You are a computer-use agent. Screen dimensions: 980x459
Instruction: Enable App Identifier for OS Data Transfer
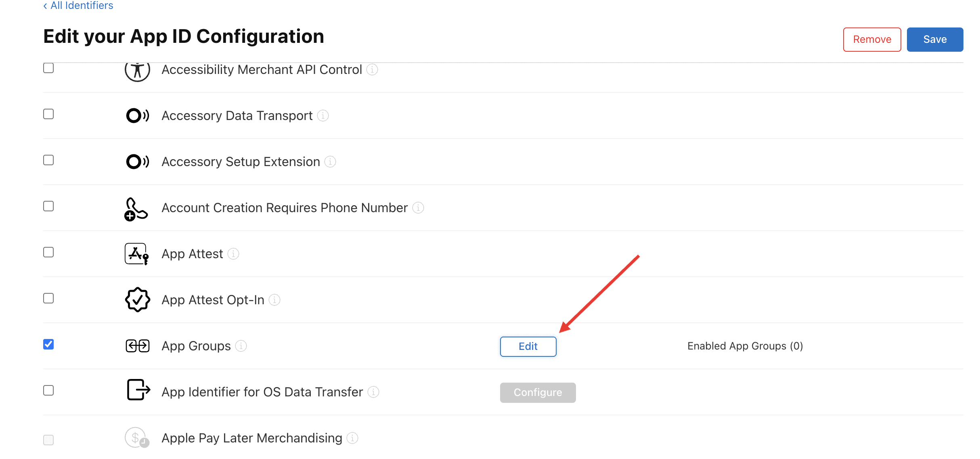[48, 390]
